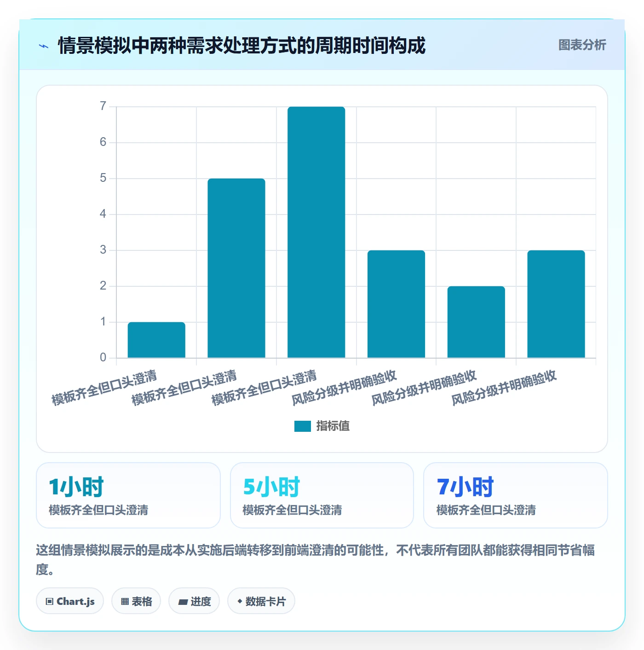Open the 7小时 data card

tap(516, 495)
